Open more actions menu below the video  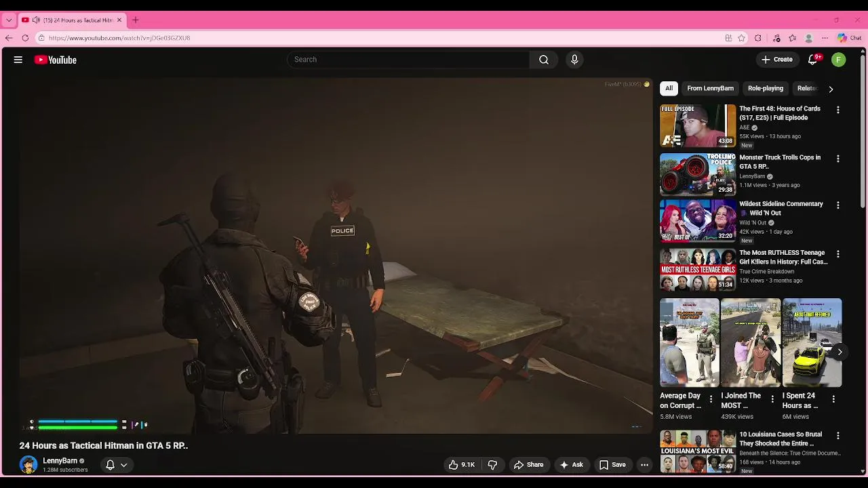click(645, 465)
